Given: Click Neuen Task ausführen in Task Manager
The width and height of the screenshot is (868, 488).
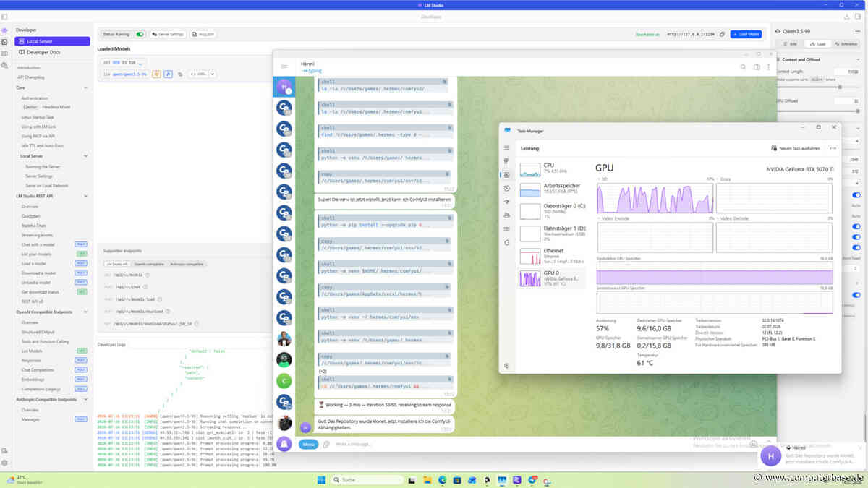Looking at the screenshot, I should pyautogui.click(x=795, y=148).
